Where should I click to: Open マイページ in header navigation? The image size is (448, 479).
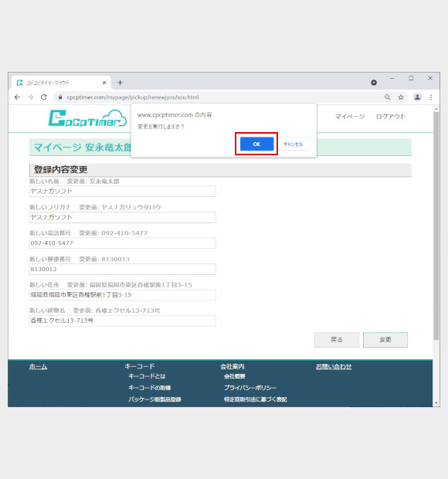(x=350, y=117)
